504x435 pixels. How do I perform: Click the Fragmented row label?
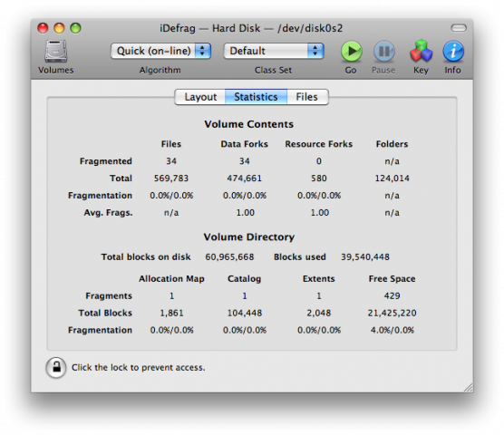106,161
